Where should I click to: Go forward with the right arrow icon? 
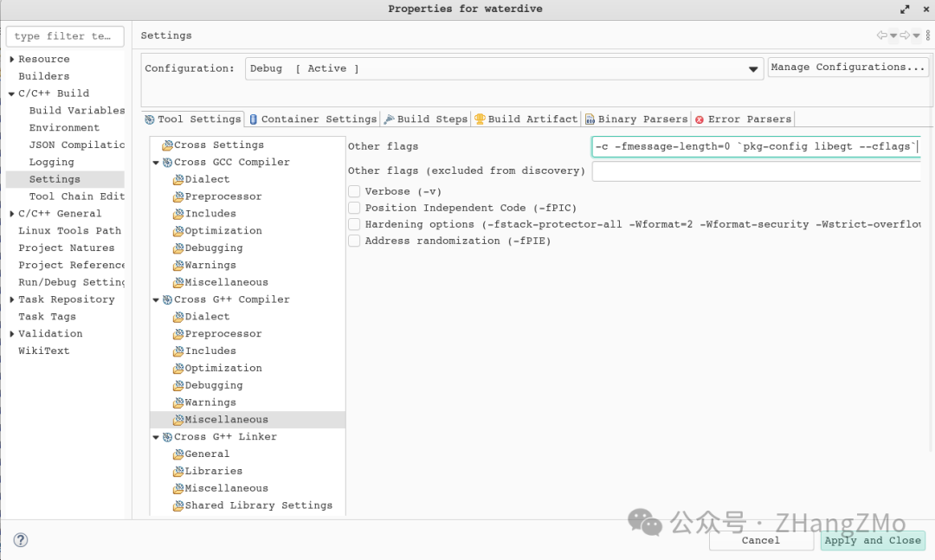(905, 35)
